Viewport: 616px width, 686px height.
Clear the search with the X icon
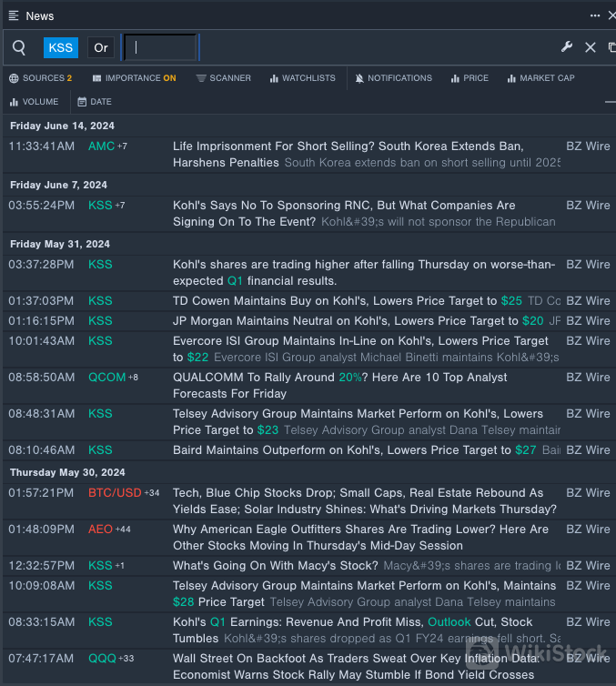[x=590, y=47]
